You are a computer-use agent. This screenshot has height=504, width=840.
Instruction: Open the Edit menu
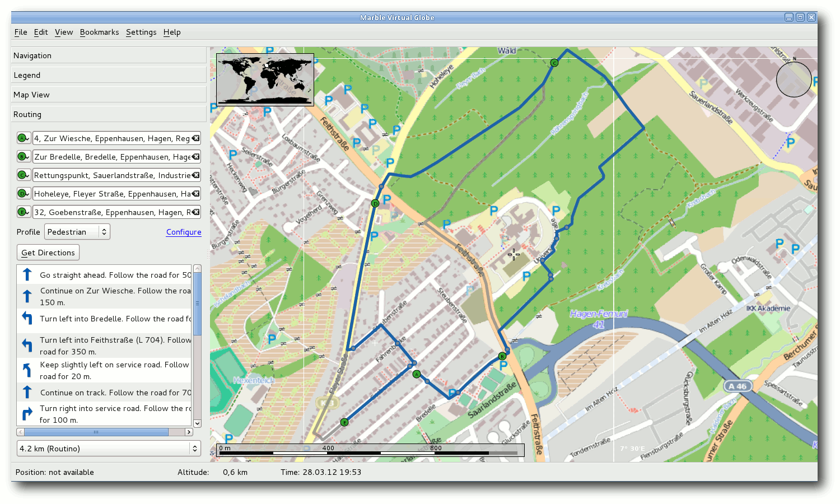[41, 32]
